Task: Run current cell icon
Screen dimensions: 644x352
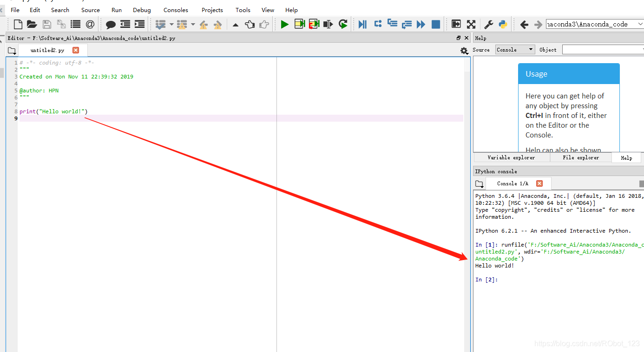Action: tap(299, 24)
